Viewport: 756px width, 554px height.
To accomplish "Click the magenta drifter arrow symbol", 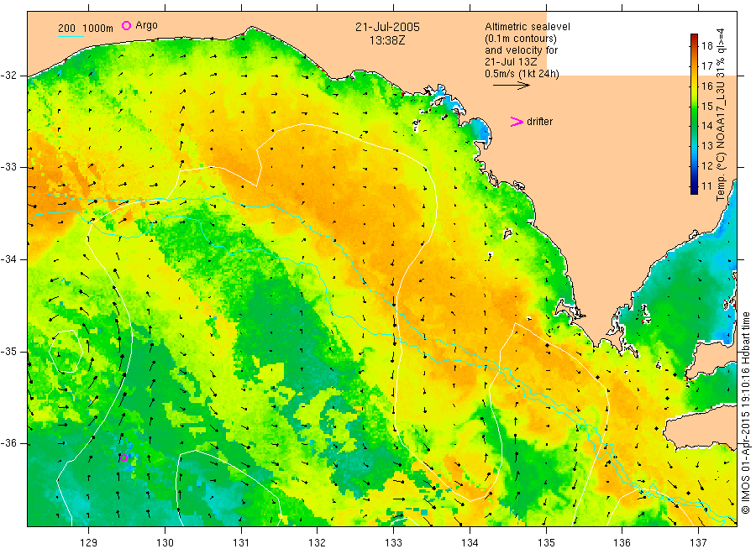I will point(517,122).
